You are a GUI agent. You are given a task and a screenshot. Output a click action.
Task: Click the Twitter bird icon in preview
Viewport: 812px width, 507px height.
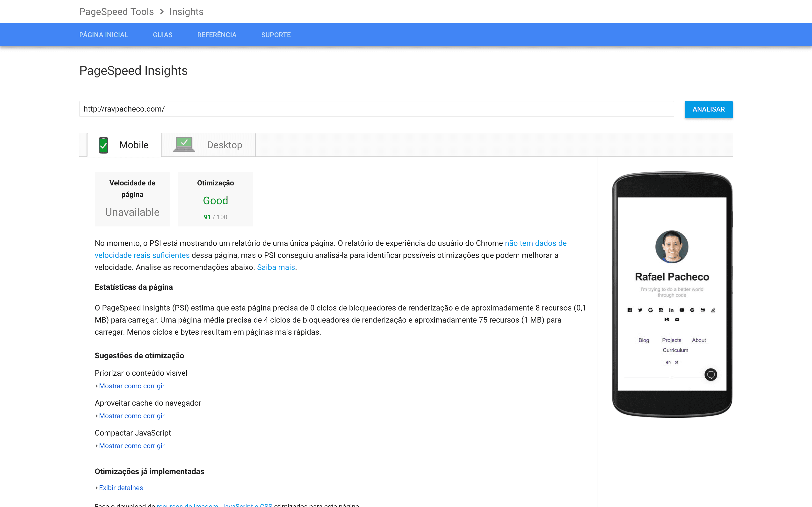[x=640, y=310]
